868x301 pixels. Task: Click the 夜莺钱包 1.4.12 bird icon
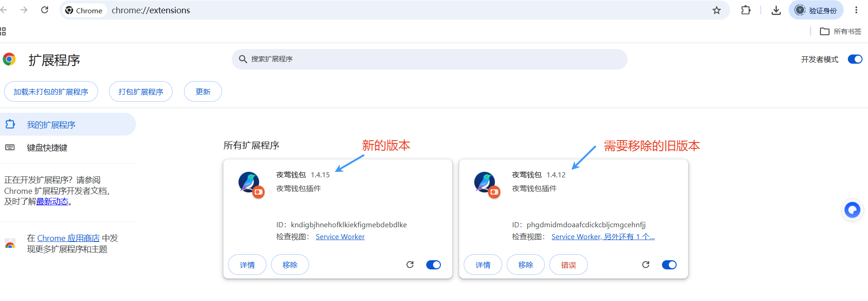click(x=485, y=182)
